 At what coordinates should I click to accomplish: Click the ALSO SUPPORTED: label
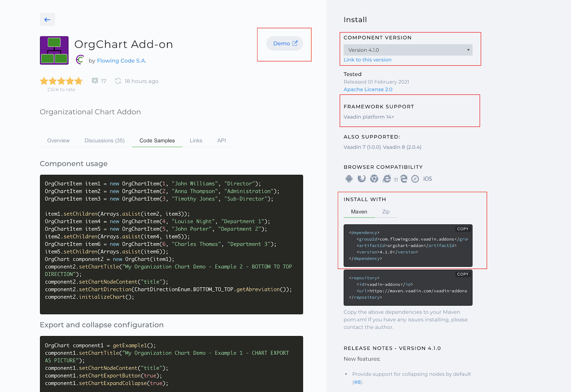pos(372,137)
